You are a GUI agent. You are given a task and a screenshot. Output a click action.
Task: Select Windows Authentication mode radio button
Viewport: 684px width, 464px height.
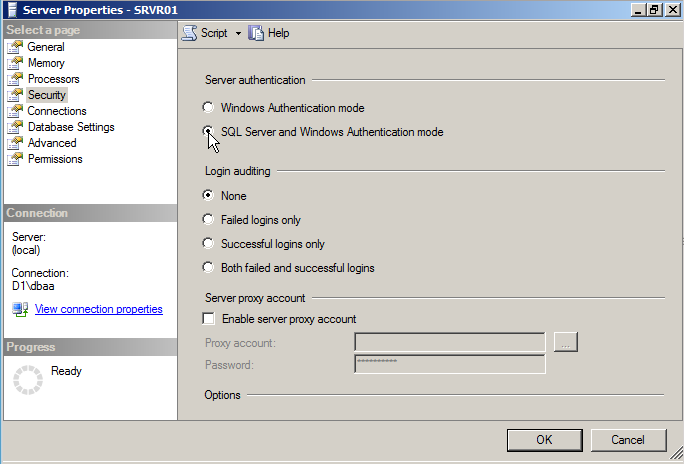coord(208,108)
